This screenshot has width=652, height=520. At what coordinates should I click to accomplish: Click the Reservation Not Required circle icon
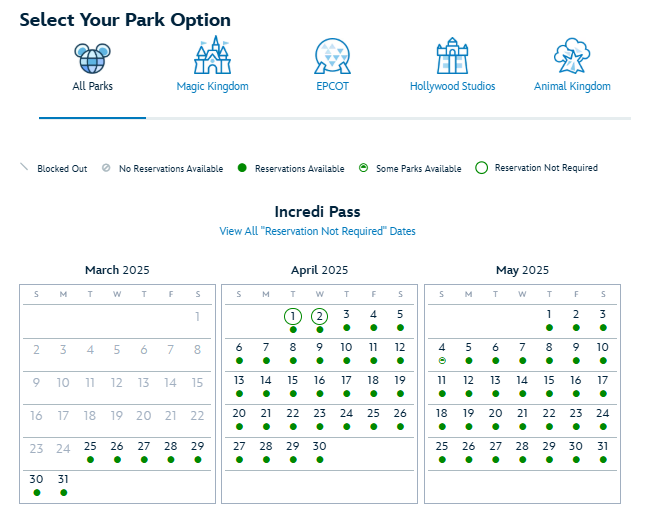(481, 168)
